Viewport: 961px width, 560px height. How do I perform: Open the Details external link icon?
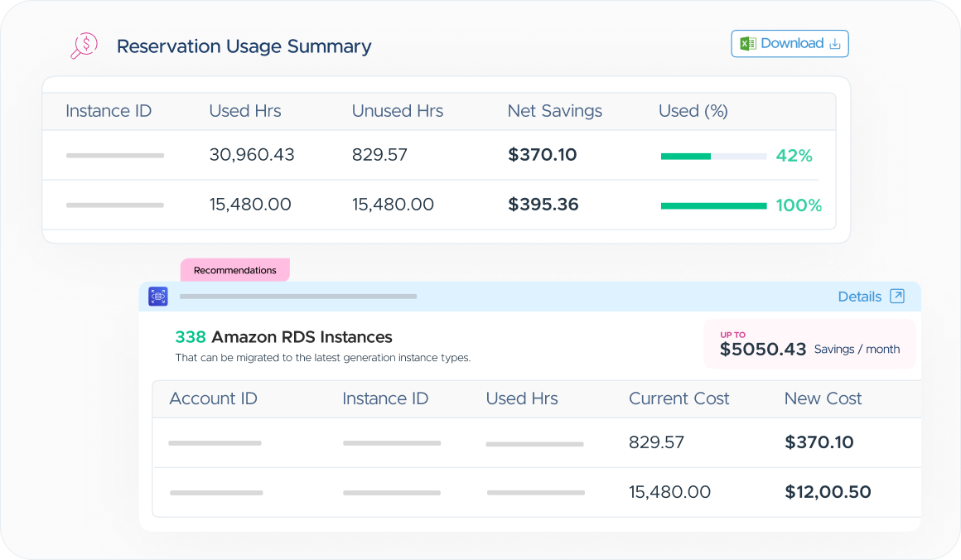click(897, 296)
